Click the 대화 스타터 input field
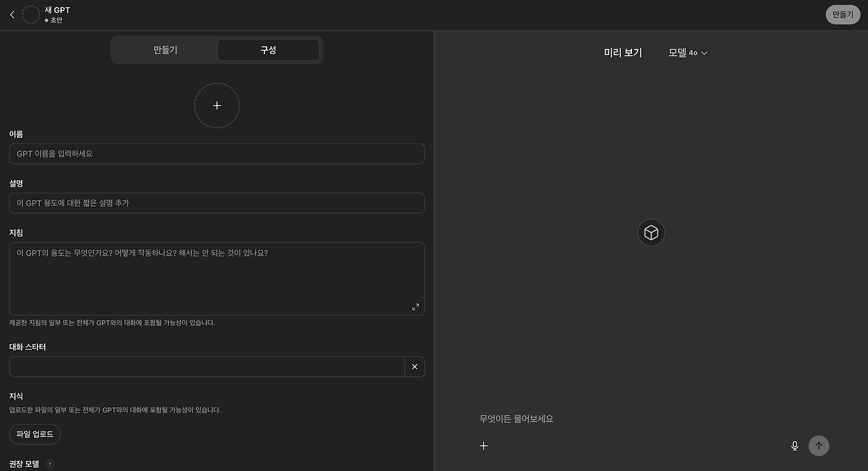868x471 pixels. [x=207, y=367]
